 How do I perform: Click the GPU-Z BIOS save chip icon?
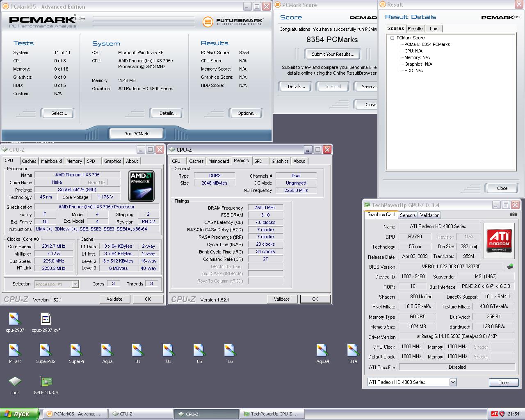point(510,266)
